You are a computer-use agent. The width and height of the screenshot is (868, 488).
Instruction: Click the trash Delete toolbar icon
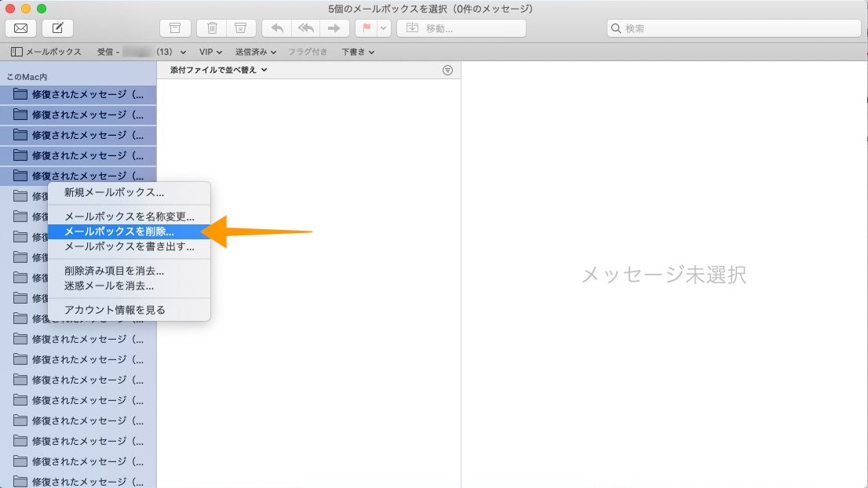tap(212, 28)
